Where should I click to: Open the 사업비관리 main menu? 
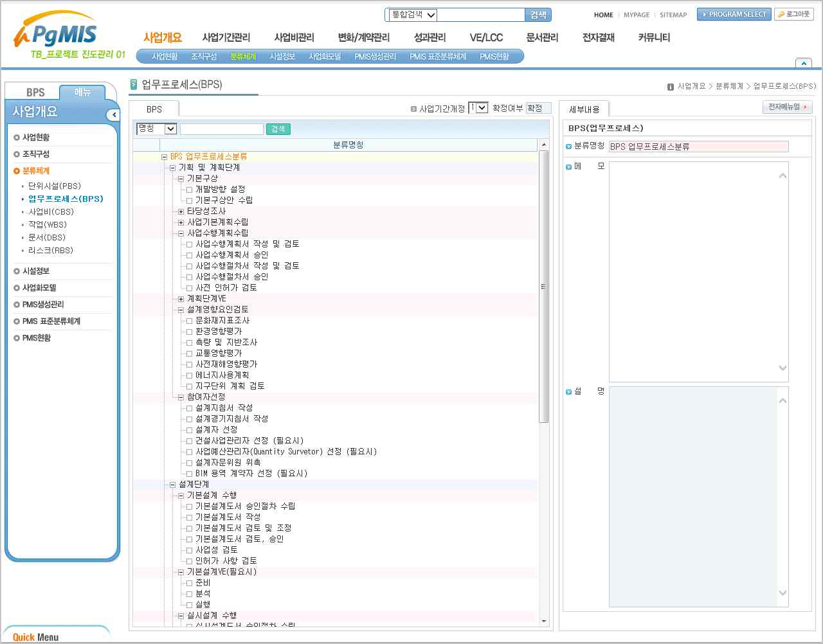(294, 38)
